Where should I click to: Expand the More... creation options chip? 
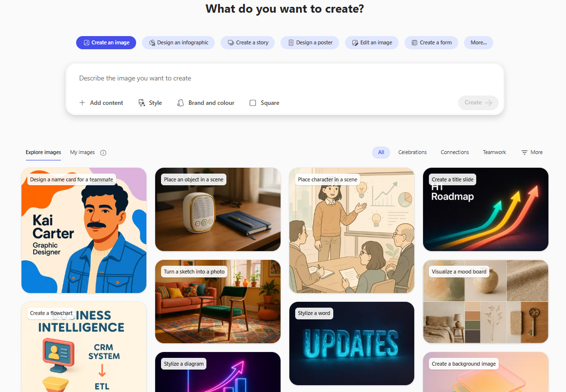[478, 42]
